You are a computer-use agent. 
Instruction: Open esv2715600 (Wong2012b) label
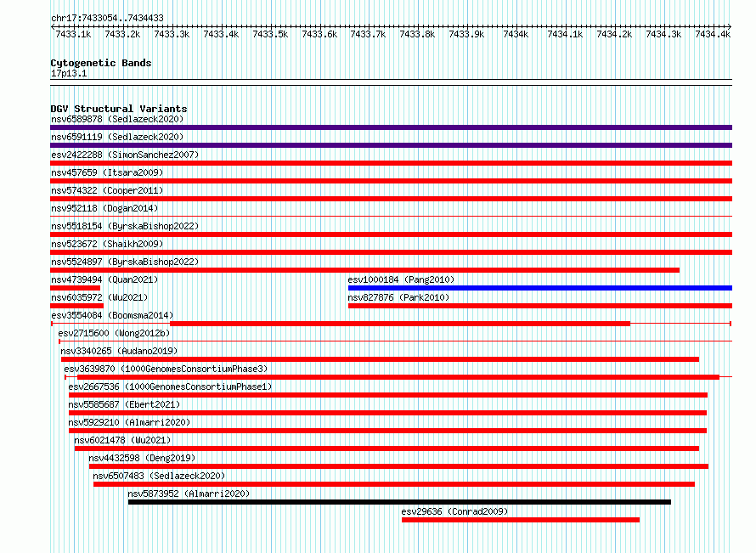pos(115,333)
